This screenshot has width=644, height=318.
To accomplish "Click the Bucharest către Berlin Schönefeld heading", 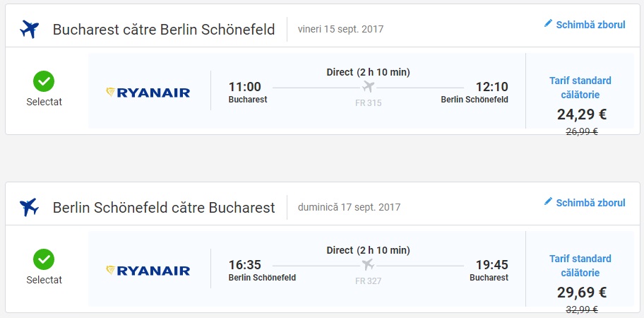I will tap(164, 30).
